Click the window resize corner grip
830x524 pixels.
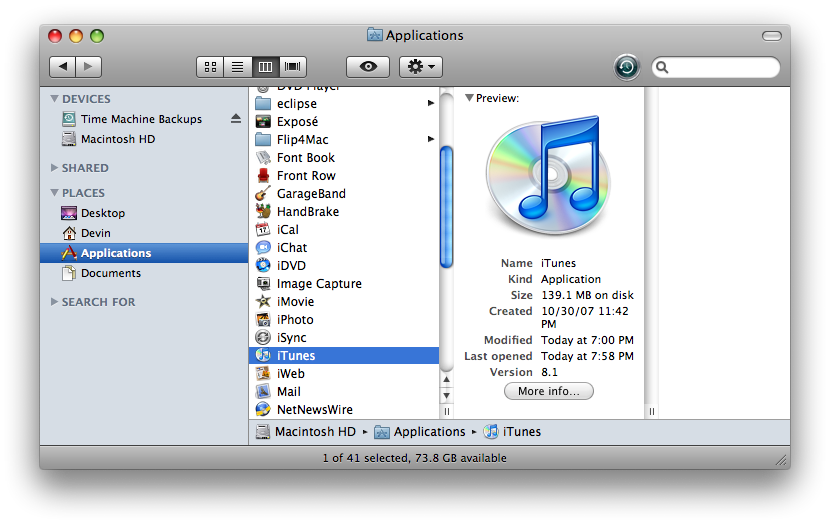782,460
